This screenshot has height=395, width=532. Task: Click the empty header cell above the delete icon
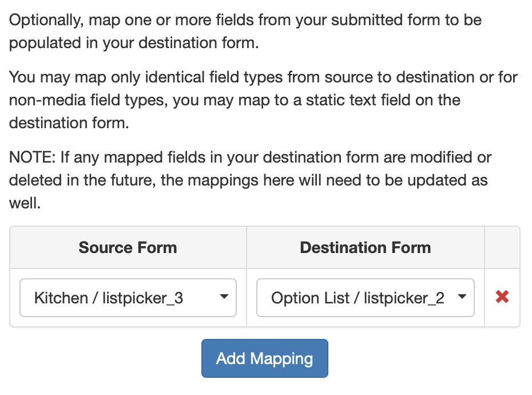coord(502,248)
